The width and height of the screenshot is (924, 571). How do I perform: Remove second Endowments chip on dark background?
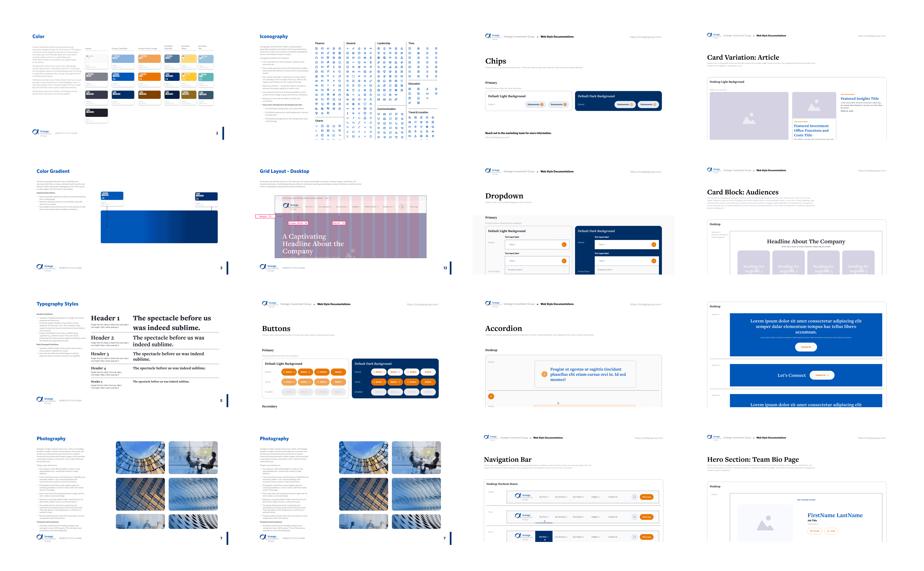[654, 105]
